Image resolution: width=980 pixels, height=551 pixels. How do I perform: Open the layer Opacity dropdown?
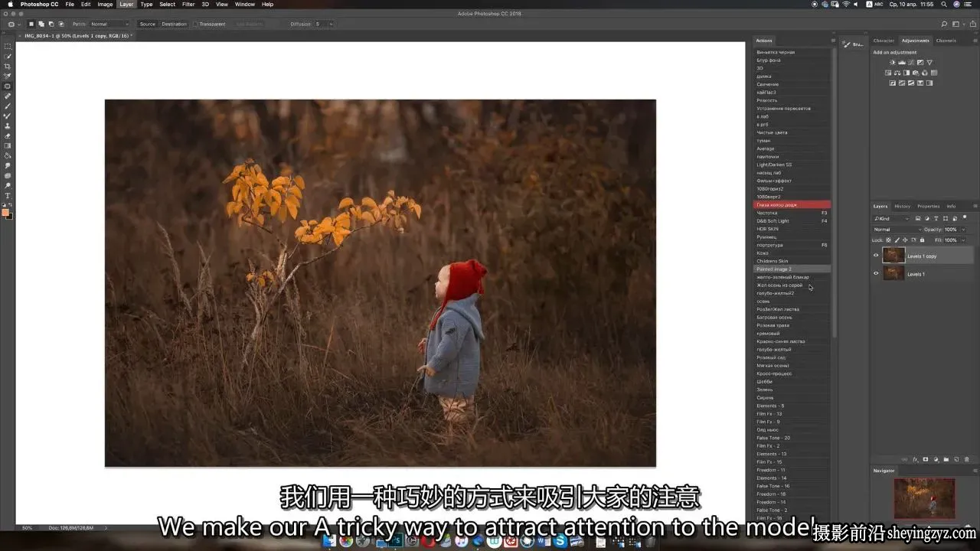(x=962, y=230)
